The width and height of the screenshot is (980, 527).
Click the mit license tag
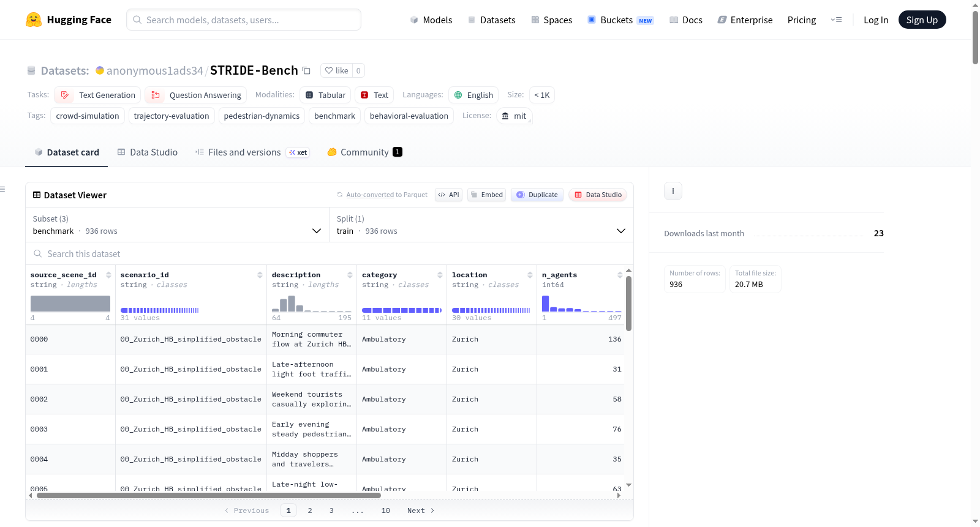click(514, 116)
